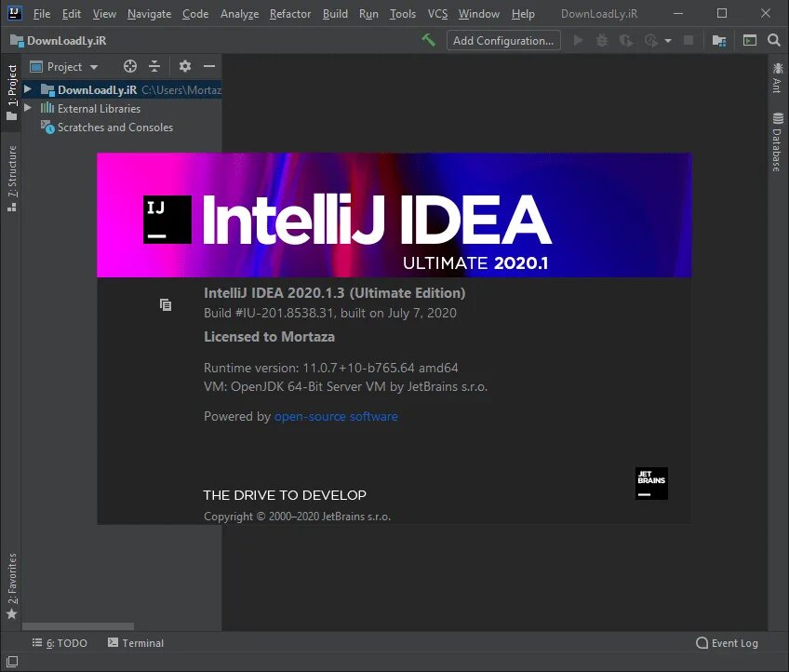The image size is (789, 672).
Task: Click the copy-to-clipboard icon in About dialog
Action: click(166, 304)
